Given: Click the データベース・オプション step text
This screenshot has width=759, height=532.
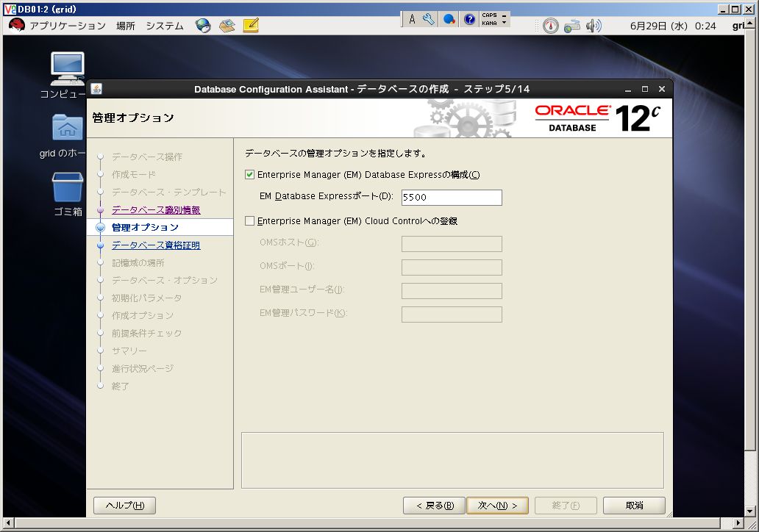Looking at the screenshot, I should (x=165, y=280).
